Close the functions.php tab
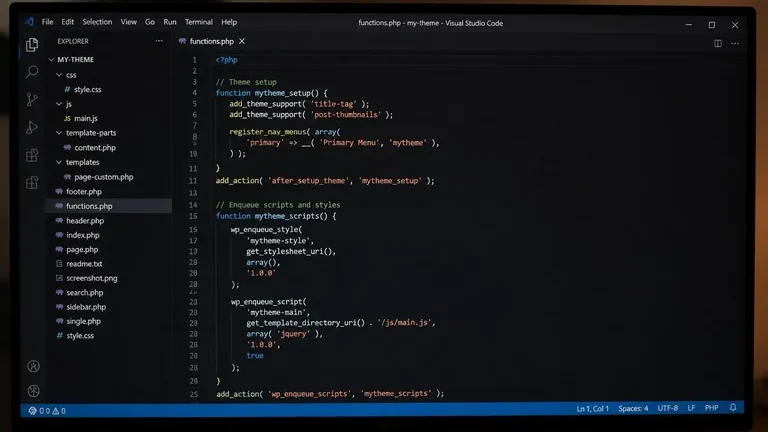 pyautogui.click(x=242, y=41)
